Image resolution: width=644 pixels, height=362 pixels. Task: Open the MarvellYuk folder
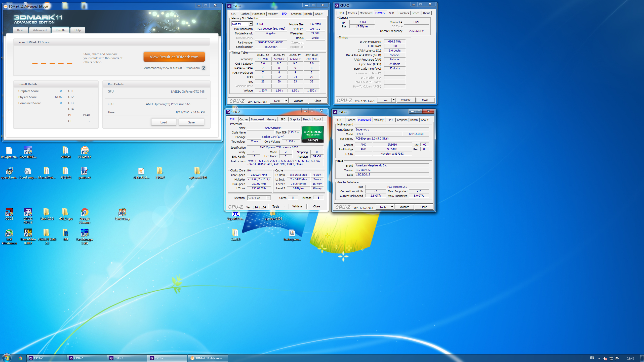pos(47,173)
